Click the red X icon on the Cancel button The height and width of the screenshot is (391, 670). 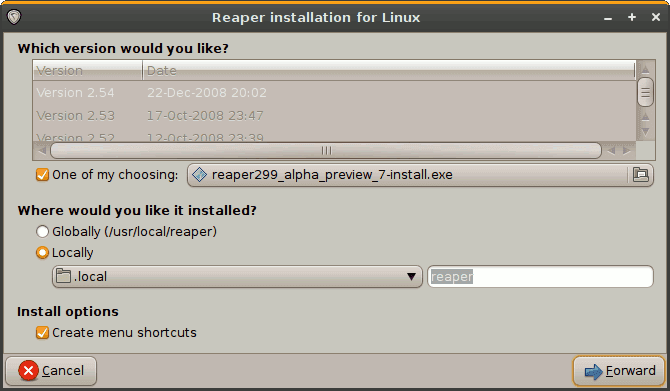point(29,370)
